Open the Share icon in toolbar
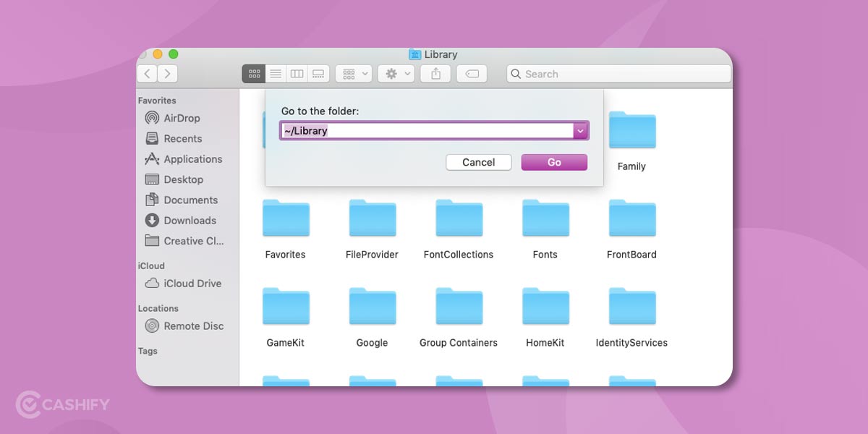This screenshot has width=868, height=434. click(435, 73)
